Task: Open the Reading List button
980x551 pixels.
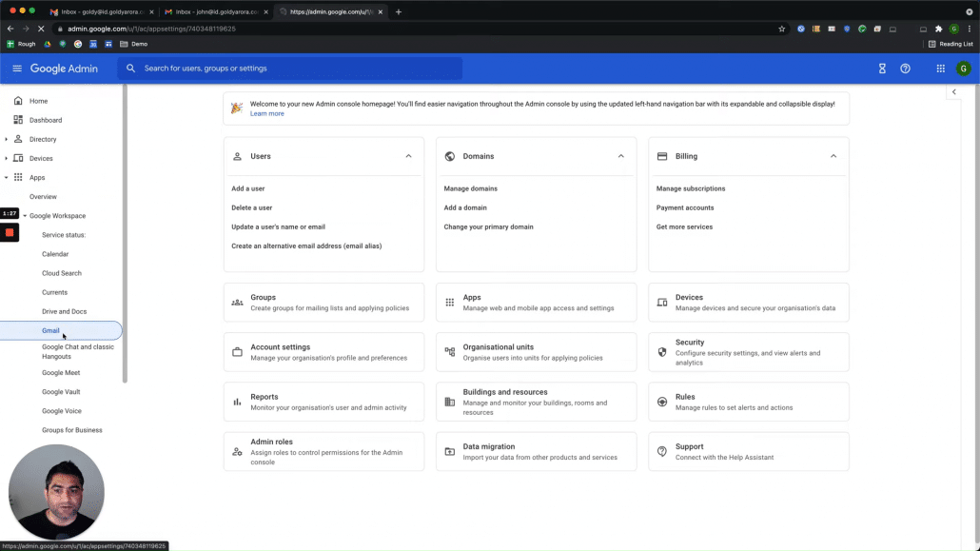Action: pos(951,44)
